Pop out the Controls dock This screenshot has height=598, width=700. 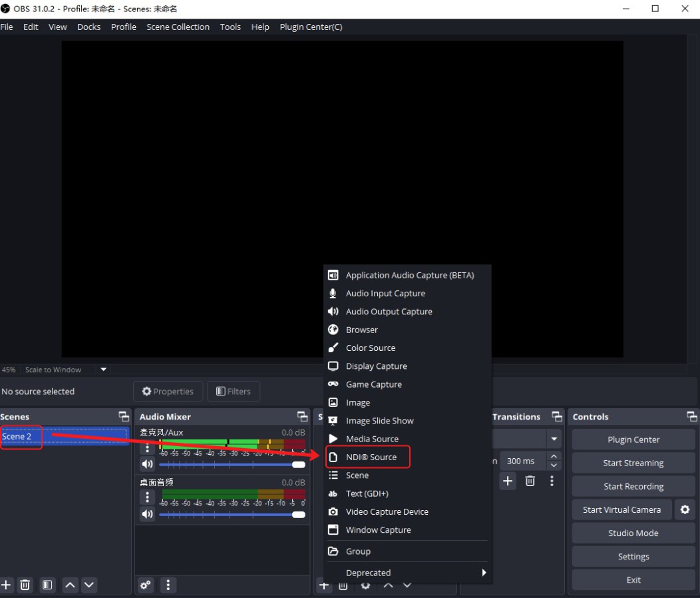(691, 417)
